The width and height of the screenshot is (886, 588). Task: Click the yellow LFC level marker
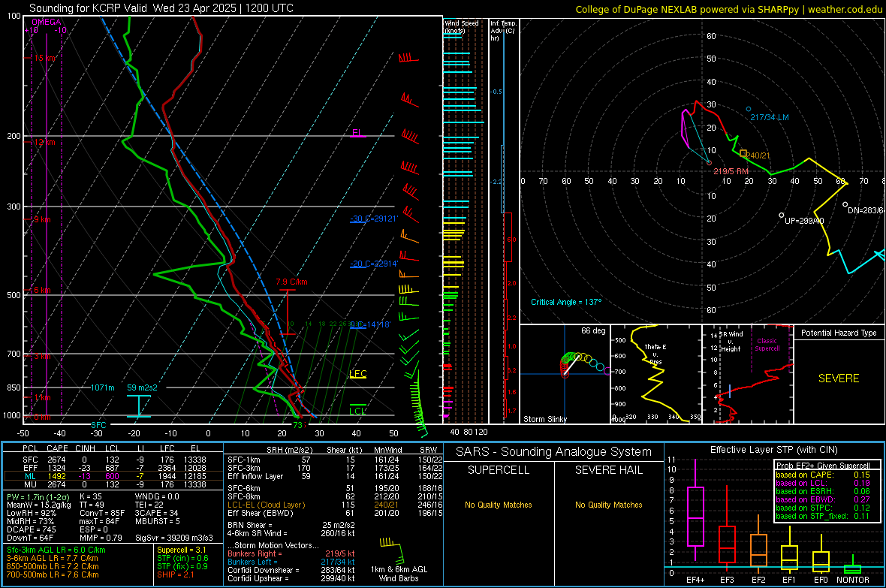pyautogui.click(x=357, y=374)
